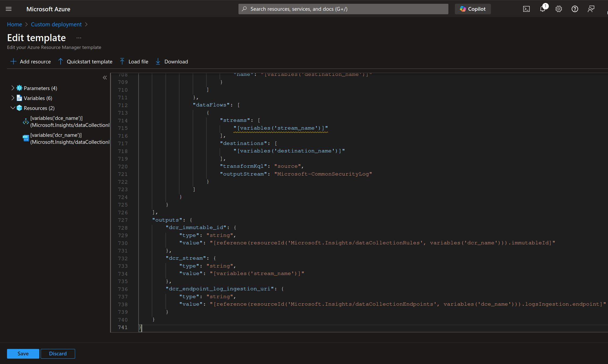Screen dimensions: 608x364
Task: Open the portal settings gear
Action: tap(559, 9)
